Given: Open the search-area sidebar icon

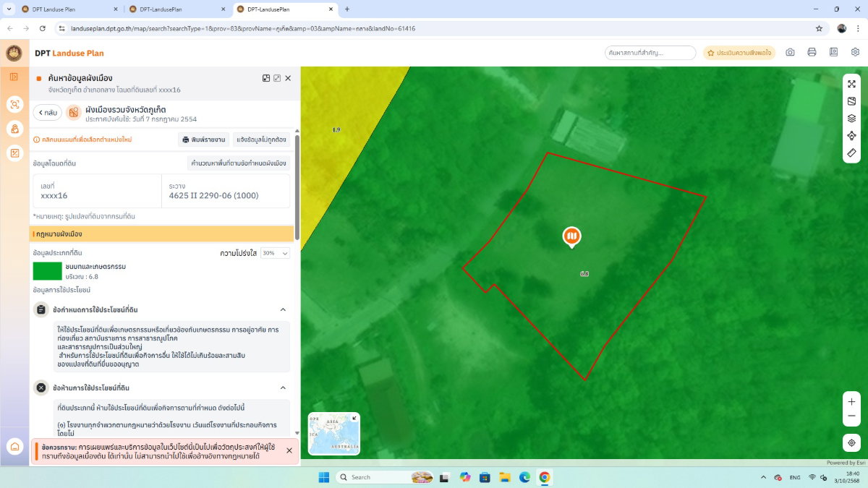Looking at the screenshot, I should (14, 104).
